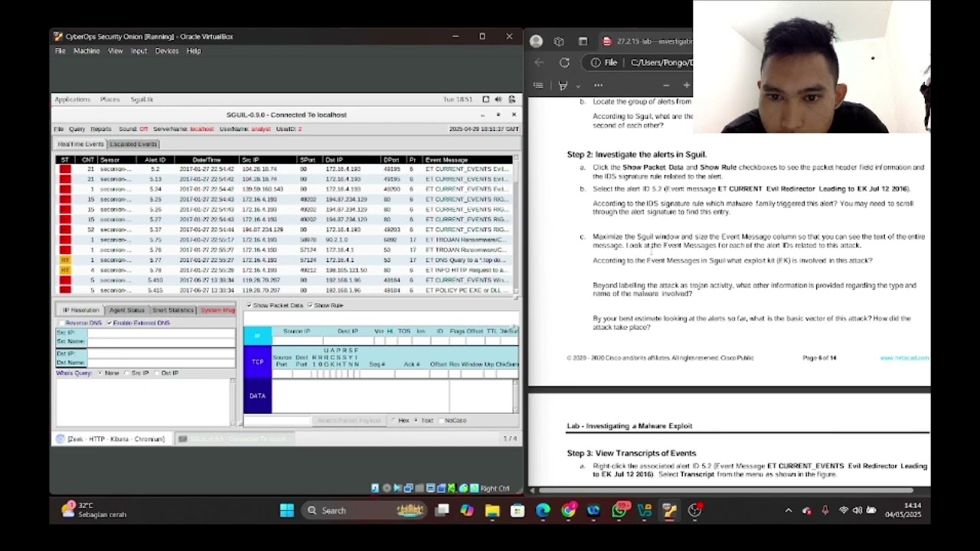The height and width of the screenshot is (551, 980).
Task: Select Dst IP Whois query radio
Action: tap(157, 373)
